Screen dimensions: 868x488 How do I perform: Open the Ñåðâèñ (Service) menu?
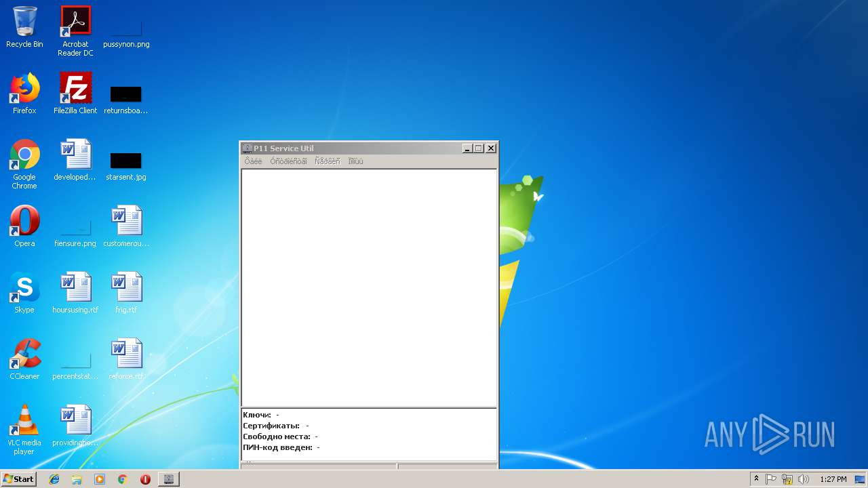click(x=328, y=161)
